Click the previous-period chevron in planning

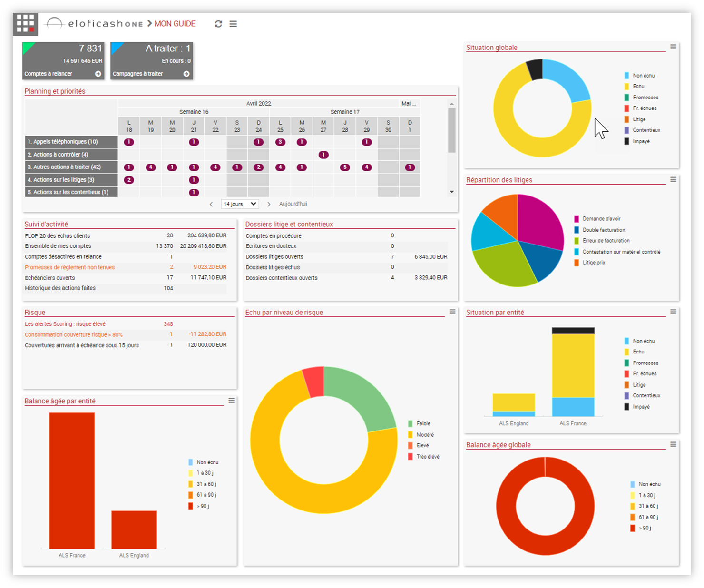pos(211,204)
